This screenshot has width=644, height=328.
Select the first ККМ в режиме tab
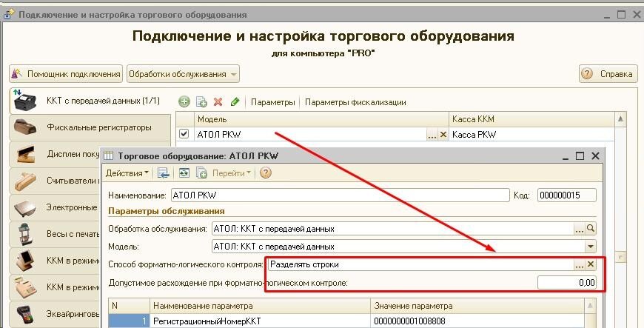tap(55, 261)
